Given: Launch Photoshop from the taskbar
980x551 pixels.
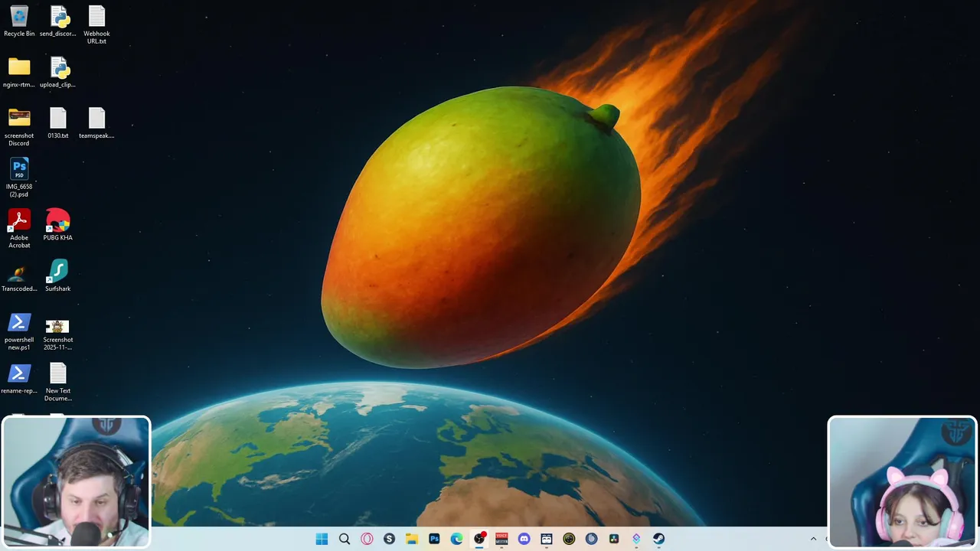Looking at the screenshot, I should (434, 539).
